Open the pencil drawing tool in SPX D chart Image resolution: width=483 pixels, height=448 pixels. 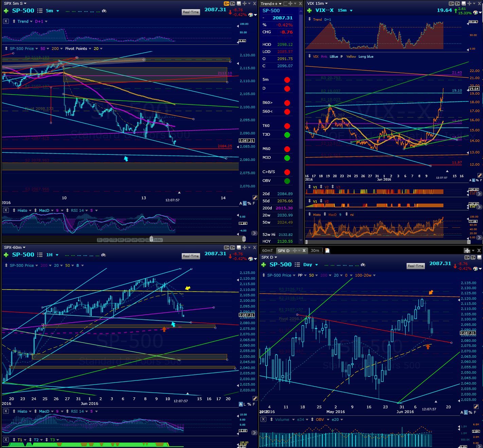coord(476,407)
